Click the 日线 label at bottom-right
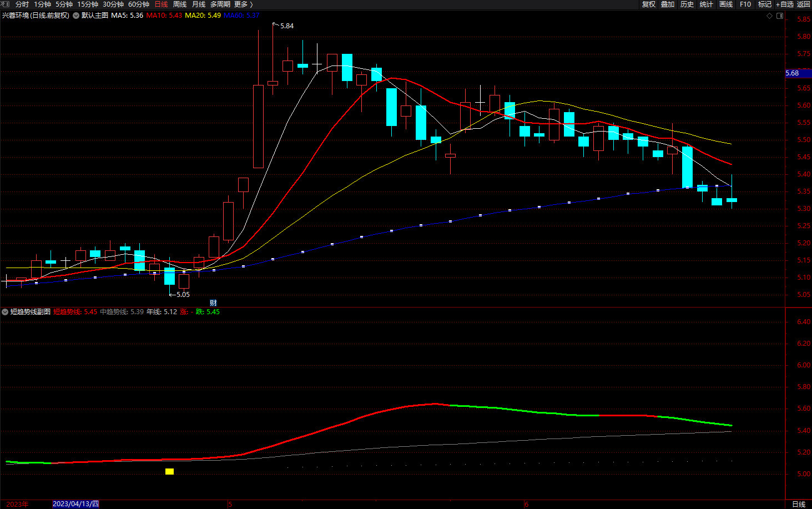 click(799, 504)
